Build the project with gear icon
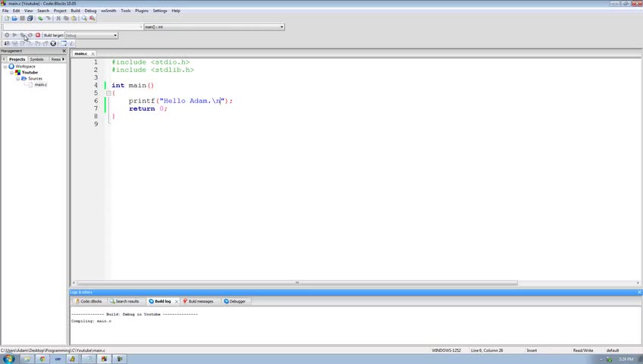Screen dimensions: 643x364 click(x=7, y=35)
